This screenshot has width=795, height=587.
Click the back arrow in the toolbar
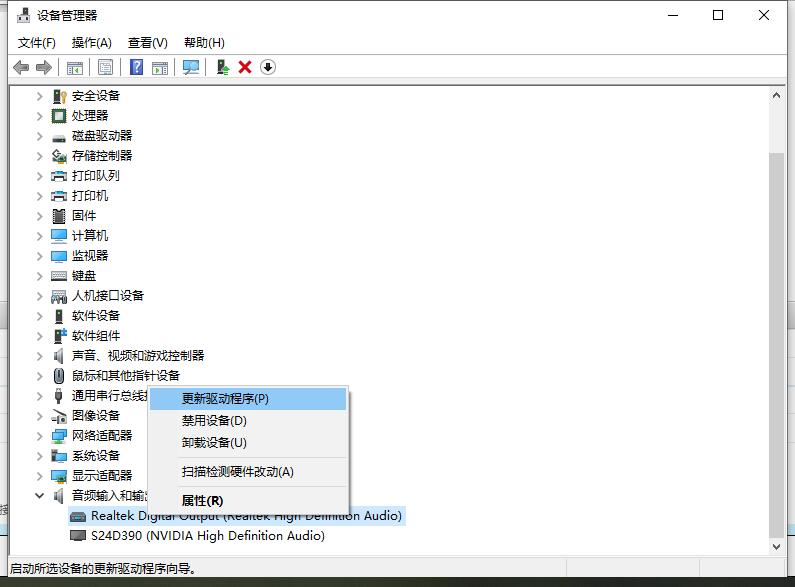21,67
